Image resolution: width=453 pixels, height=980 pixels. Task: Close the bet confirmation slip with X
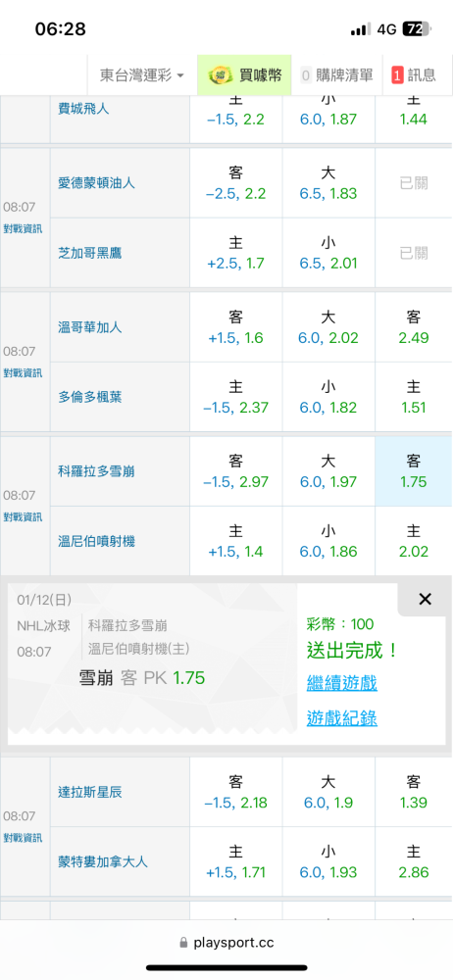(x=425, y=600)
